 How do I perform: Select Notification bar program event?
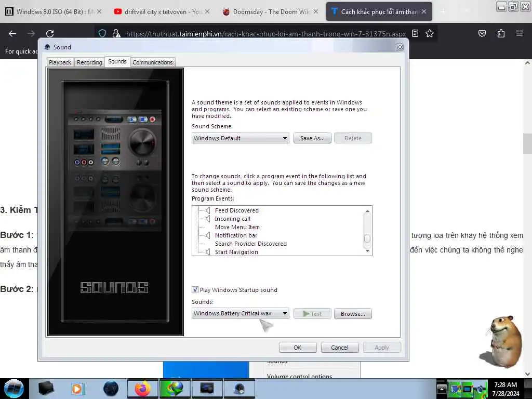coord(236,235)
